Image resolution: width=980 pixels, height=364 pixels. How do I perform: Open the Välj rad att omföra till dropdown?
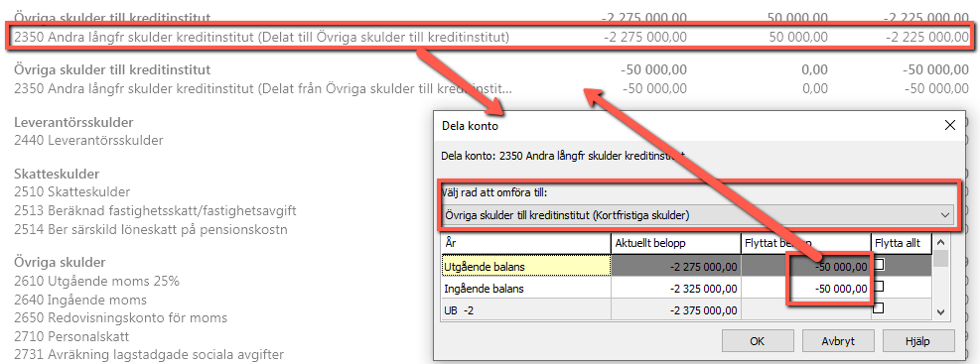click(x=697, y=215)
